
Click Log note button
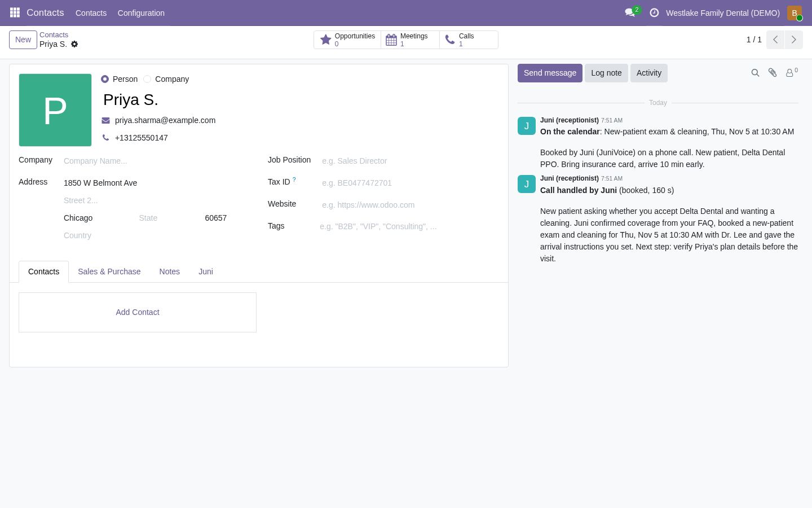click(606, 73)
